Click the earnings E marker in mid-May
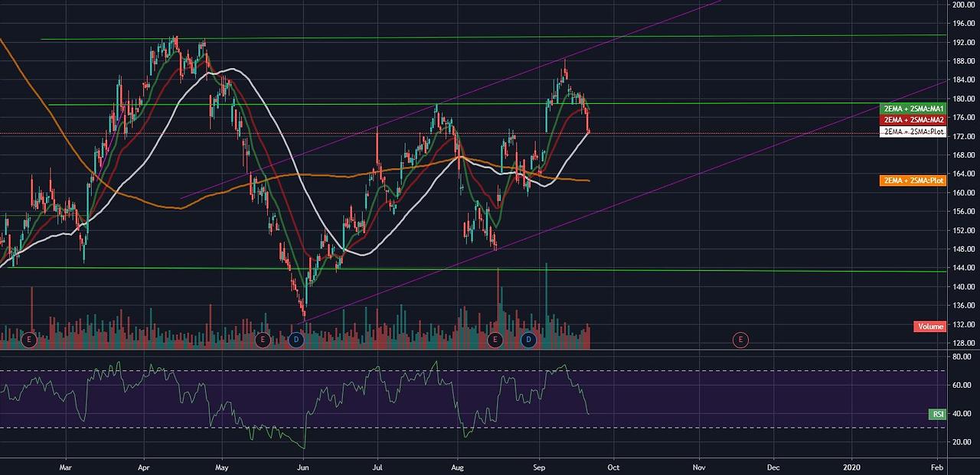The width and height of the screenshot is (980, 475). pos(263,339)
